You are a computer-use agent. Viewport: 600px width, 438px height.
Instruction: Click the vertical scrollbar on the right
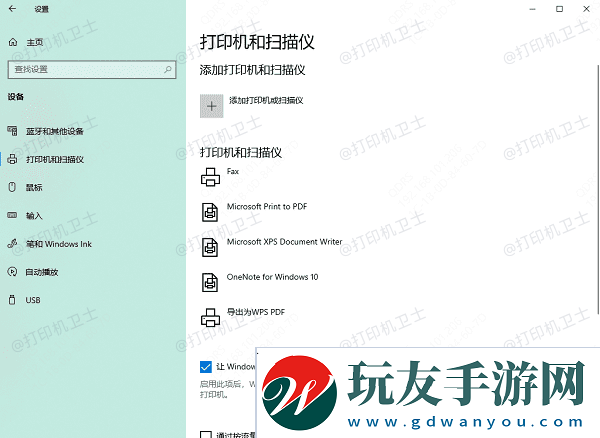(x=598, y=189)
